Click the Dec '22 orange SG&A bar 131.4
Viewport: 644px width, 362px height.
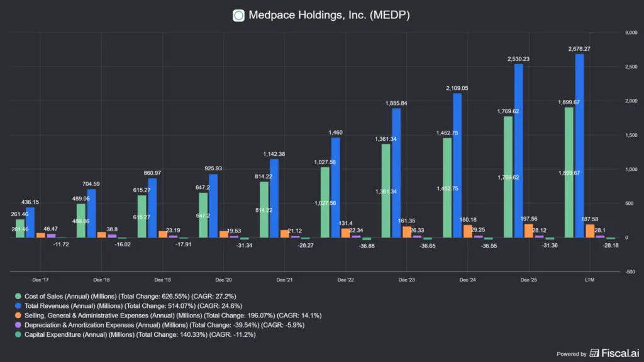pos(346,233)
